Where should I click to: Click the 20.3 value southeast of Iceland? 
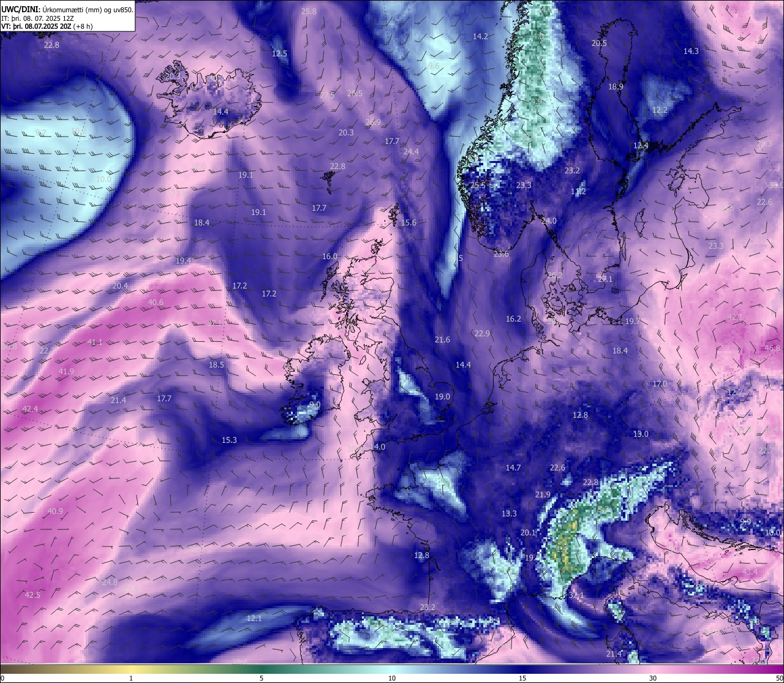tap(346, 132)
